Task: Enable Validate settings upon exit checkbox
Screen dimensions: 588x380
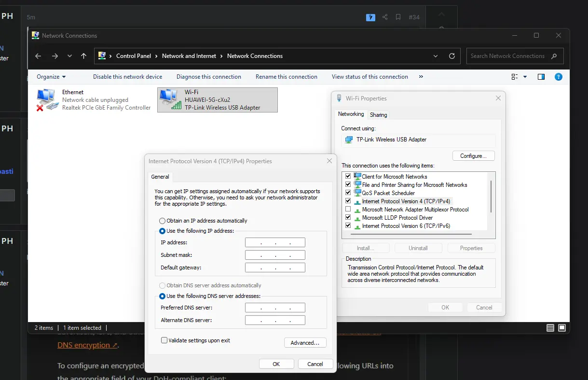Action: coord(164,340)
